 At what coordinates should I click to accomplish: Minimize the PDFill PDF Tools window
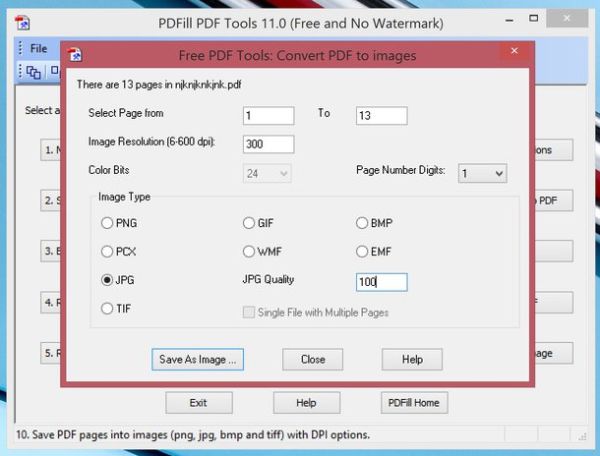coord(509,20)
